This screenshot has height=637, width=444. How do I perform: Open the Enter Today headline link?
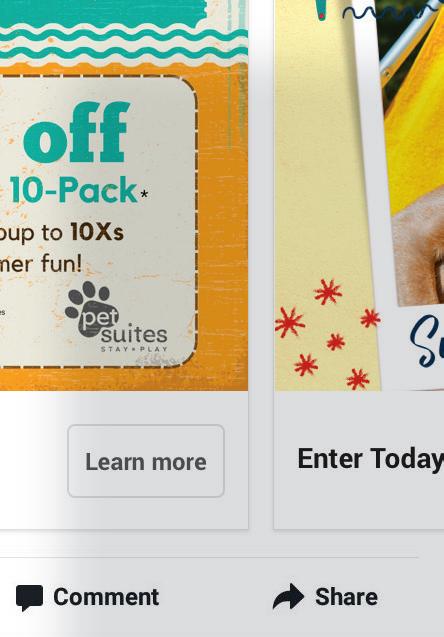tap(370, 459)
